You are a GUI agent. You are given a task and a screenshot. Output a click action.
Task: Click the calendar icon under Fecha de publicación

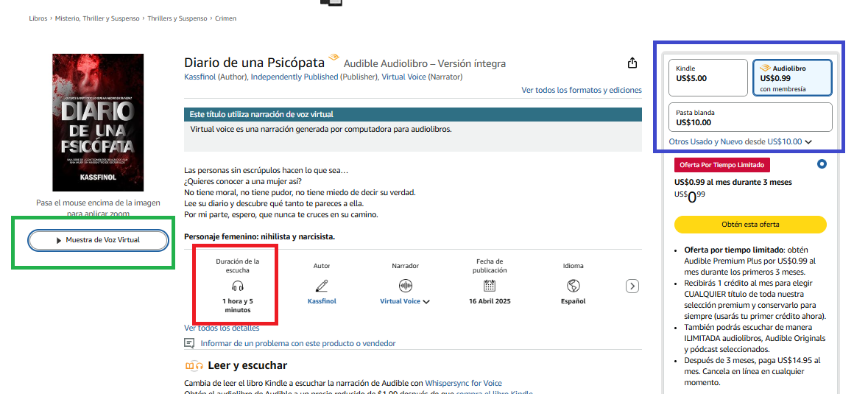coord(490,286)
